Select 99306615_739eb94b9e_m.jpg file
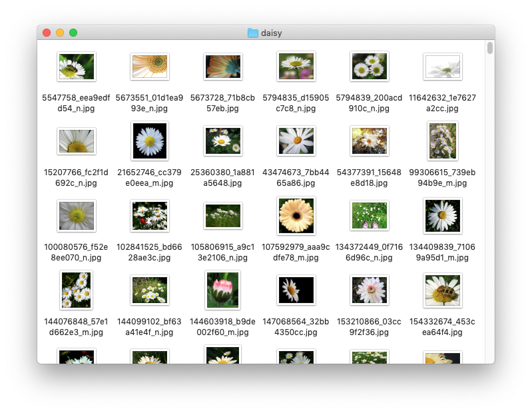 pos(443,141)
